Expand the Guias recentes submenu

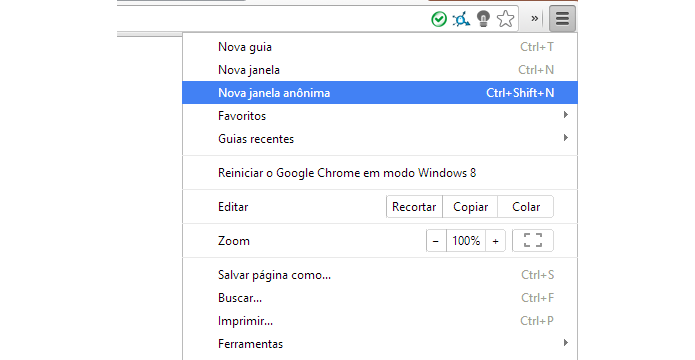[380, 139]
